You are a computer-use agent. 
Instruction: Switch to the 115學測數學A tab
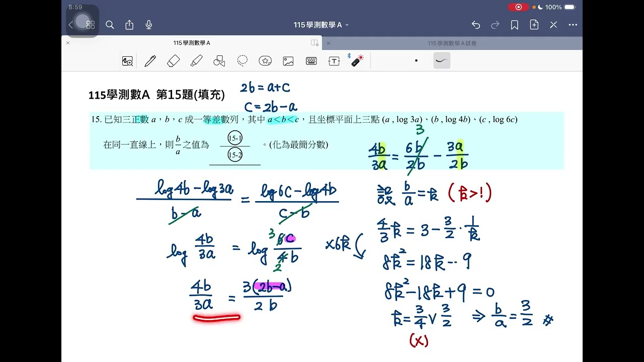(x=191, y=43)
